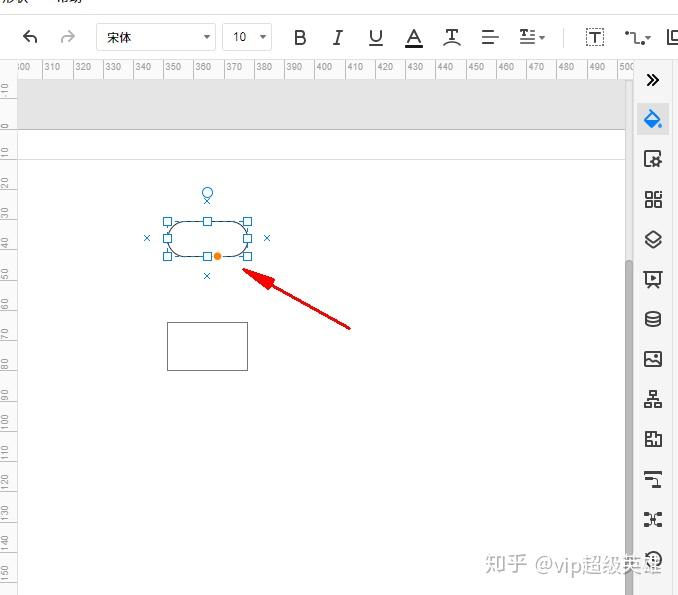Click the right-middle resize handle of rounded shape

[x=247, y=239]
